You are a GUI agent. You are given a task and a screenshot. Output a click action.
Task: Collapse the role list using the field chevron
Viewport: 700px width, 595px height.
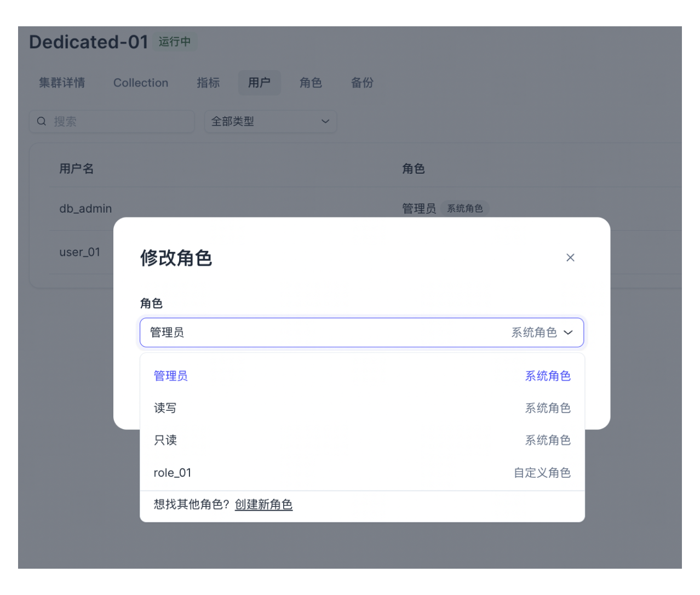(568, 333)
